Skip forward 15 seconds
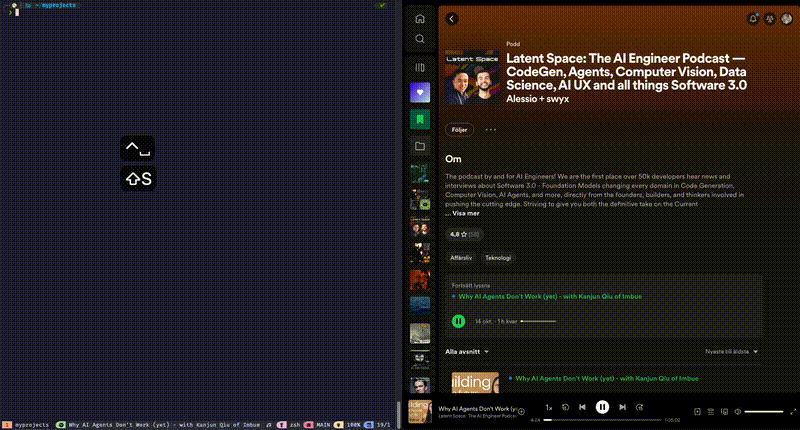The width and height of the screenshot is (800, 430). (x=639, y=407)
